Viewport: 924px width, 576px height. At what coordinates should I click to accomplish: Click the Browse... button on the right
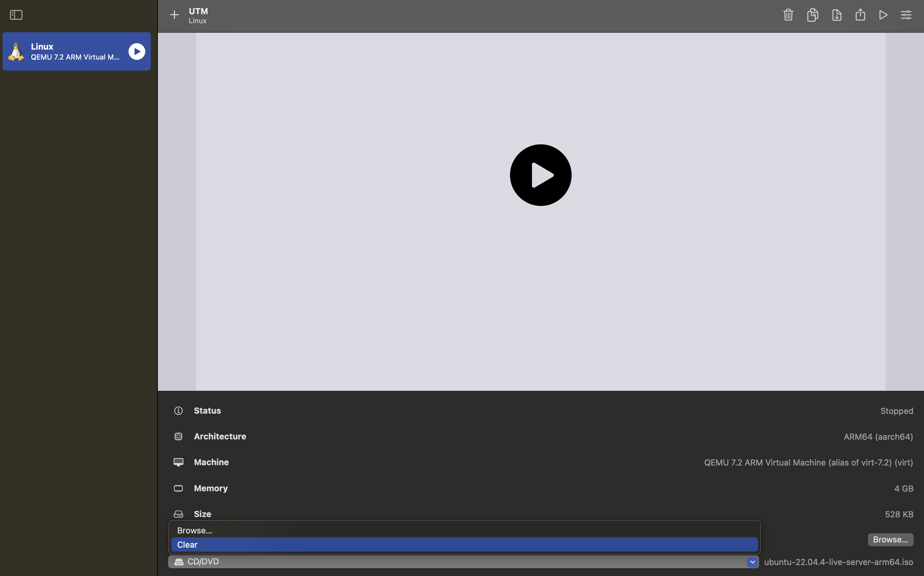pos(890,539)
